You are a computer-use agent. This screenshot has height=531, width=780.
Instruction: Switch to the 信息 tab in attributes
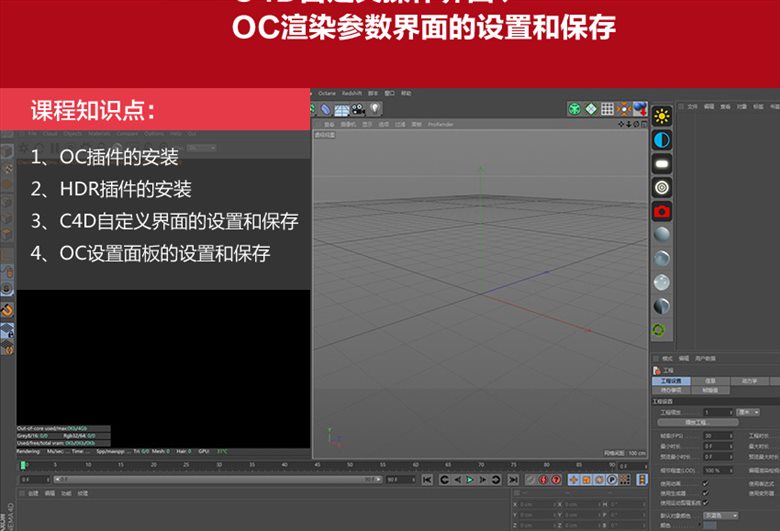tap(710, 381)
